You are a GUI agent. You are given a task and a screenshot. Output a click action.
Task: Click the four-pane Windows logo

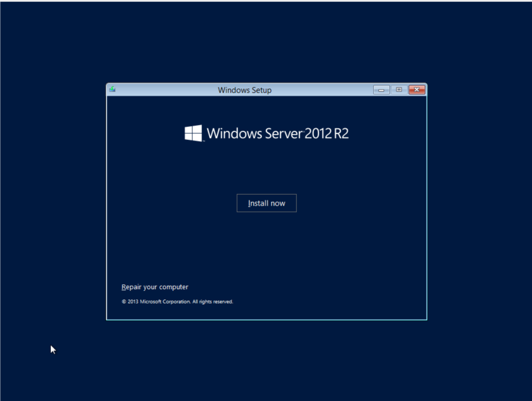193,133
